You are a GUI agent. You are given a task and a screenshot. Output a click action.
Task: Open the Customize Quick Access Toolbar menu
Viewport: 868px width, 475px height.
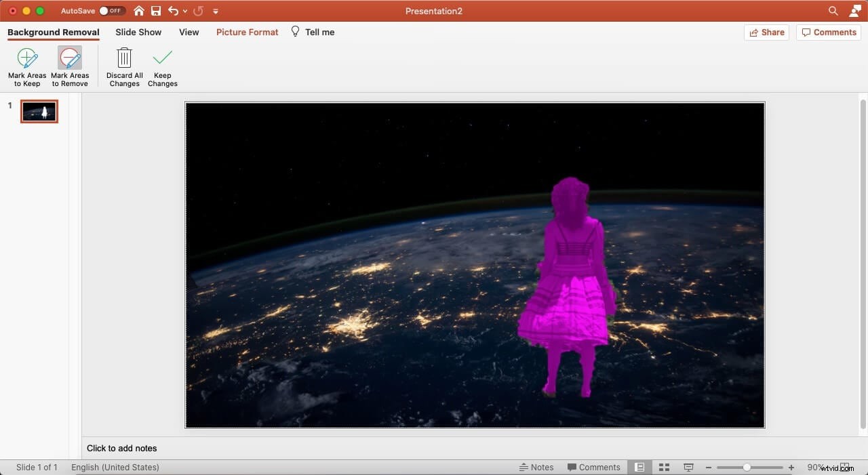(x=216, y=11)
